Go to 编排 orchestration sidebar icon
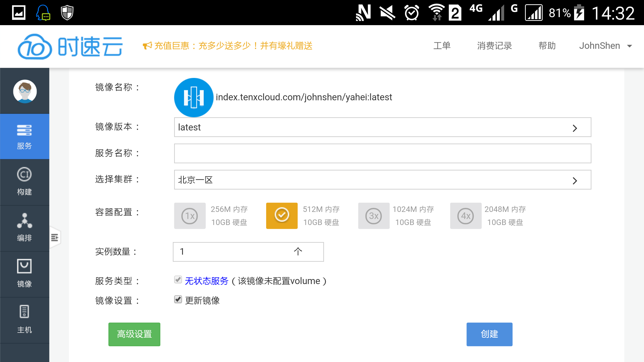The width and height of the screenshot is (644, 362). pyautogui.click(x=24, y=228)
